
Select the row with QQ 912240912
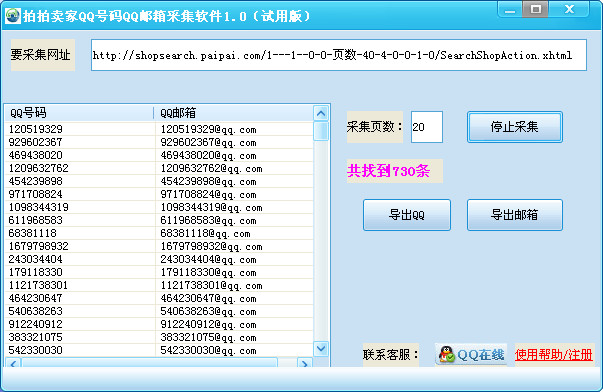click(159, 324)
